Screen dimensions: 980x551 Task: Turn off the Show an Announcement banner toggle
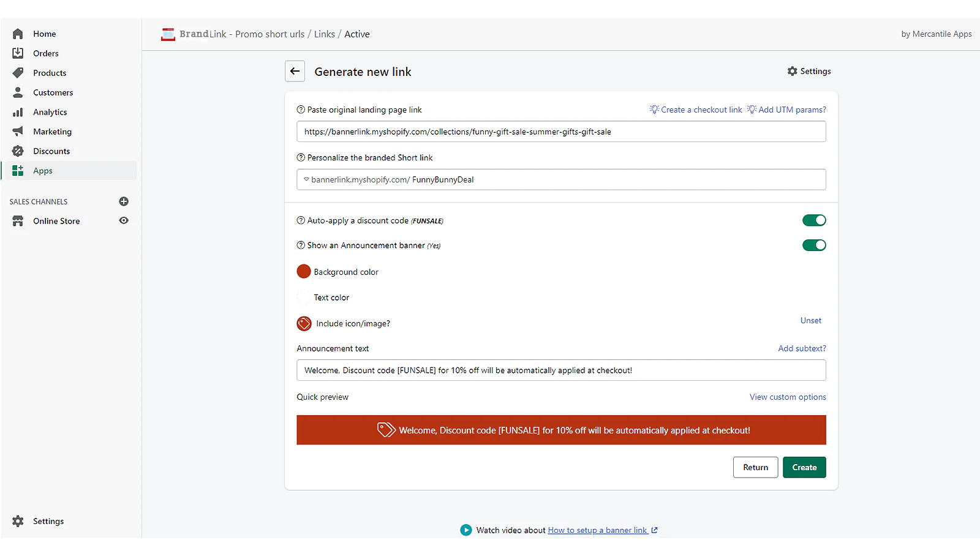[814, 246]
